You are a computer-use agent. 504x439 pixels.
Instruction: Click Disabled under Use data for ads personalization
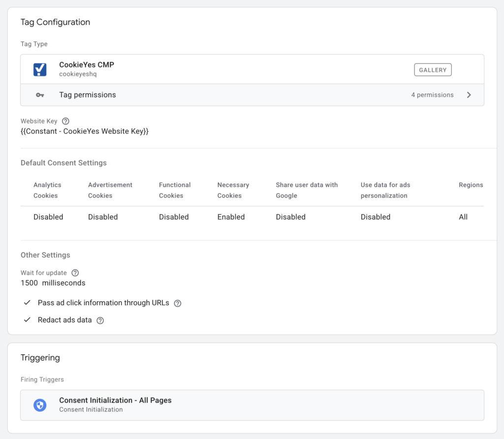point(376,217)
